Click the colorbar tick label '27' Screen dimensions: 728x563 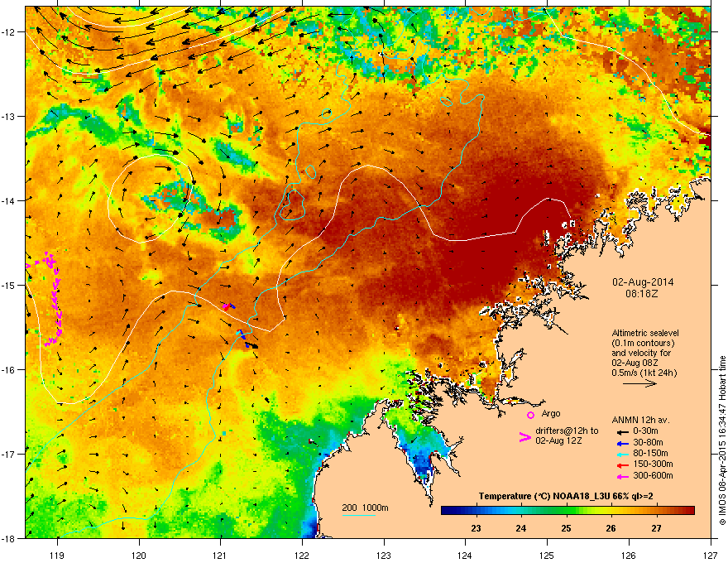[656, 528]
